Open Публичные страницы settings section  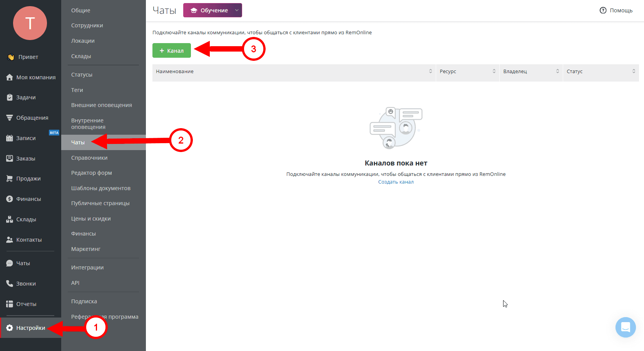click(100, 203)
